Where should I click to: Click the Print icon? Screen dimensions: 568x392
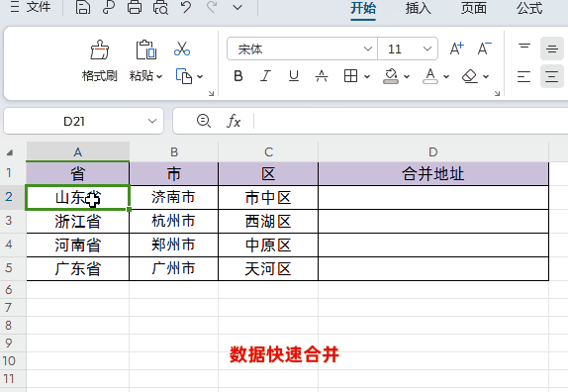[135, 7]
